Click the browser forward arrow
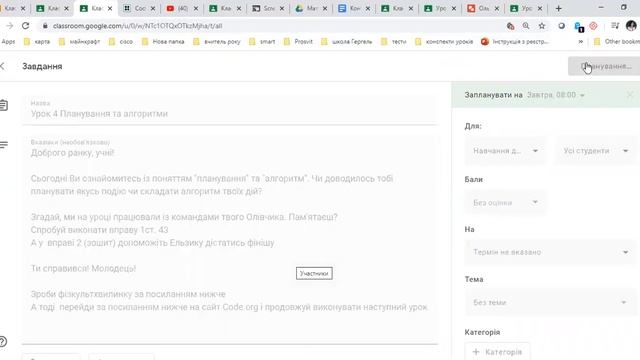The image size is (640, 360). click(x=9, y=26)
